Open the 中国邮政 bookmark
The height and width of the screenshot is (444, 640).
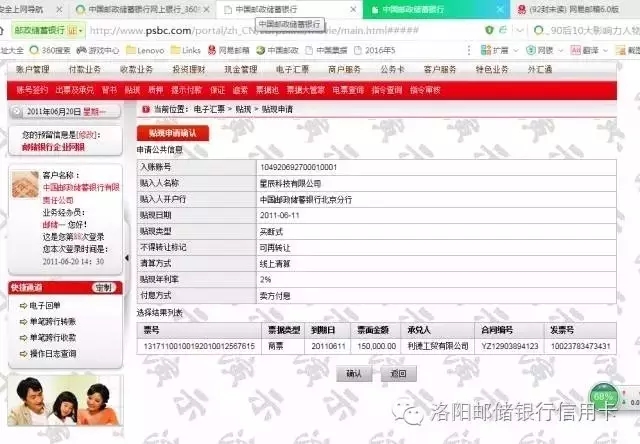[x=278, y=50]
